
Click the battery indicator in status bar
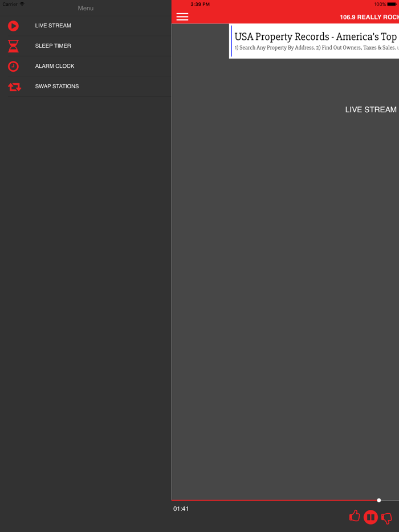[x=392, y=5]
